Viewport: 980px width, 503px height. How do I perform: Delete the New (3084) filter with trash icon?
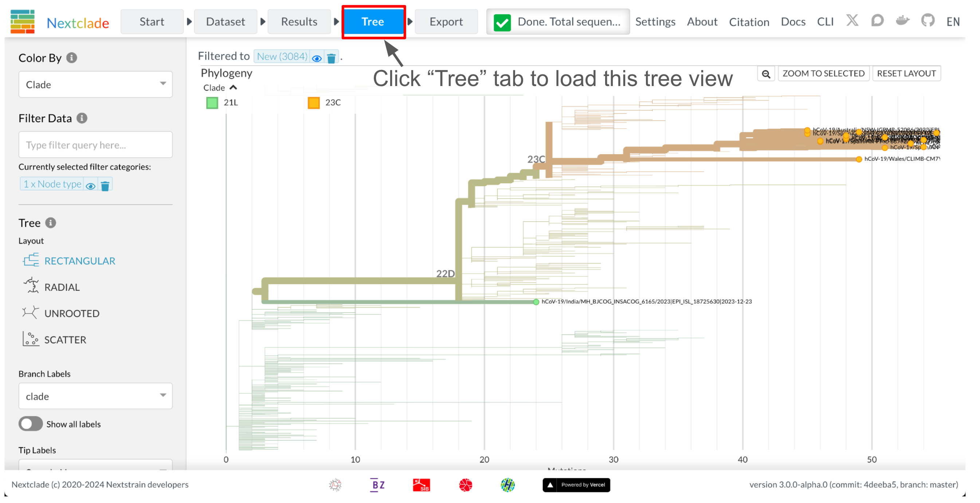pyautogui.click(x=332, y=58)
